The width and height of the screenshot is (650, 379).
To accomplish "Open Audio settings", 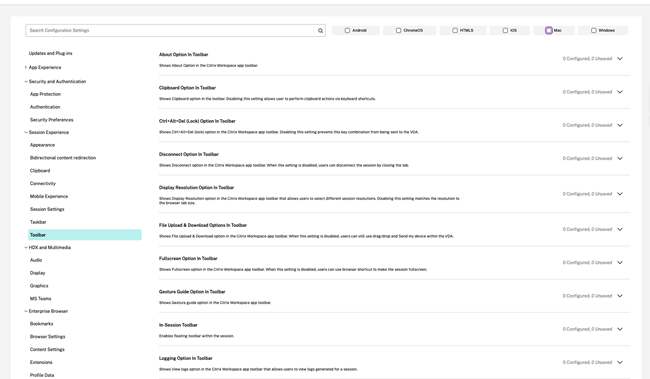I will 36,260.
